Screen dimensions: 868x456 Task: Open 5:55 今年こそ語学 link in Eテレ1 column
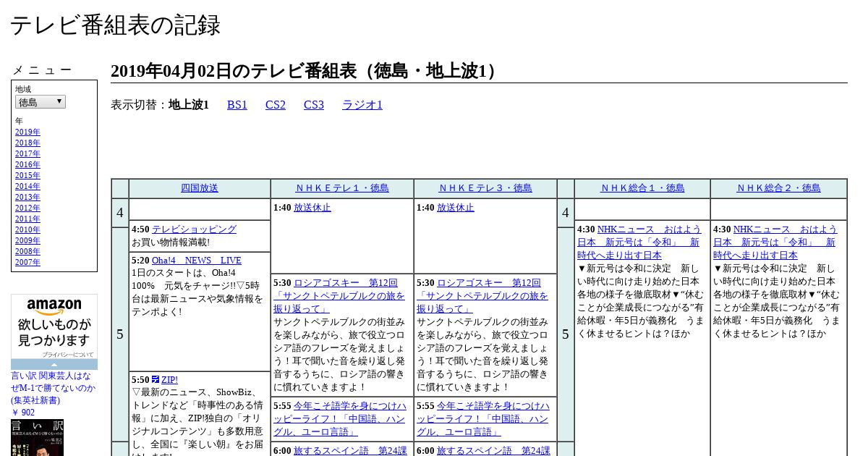pyautogui.click(x=341, y=419)
